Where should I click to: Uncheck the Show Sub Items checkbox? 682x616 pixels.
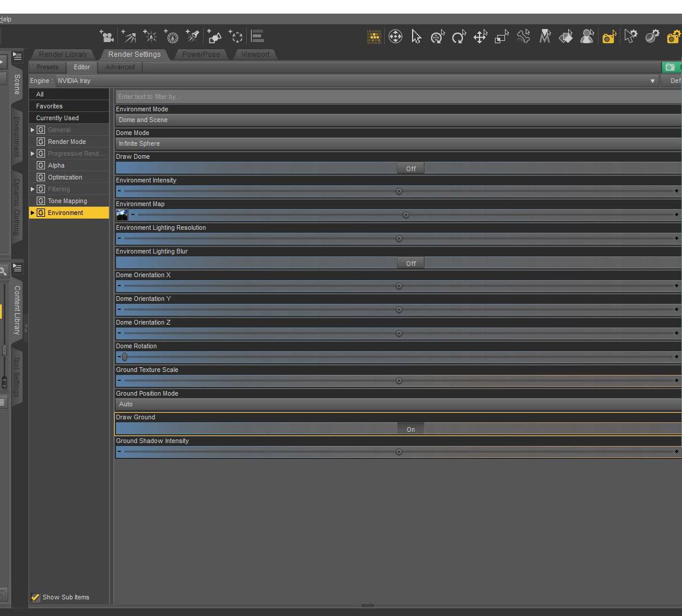pos(36,597)
